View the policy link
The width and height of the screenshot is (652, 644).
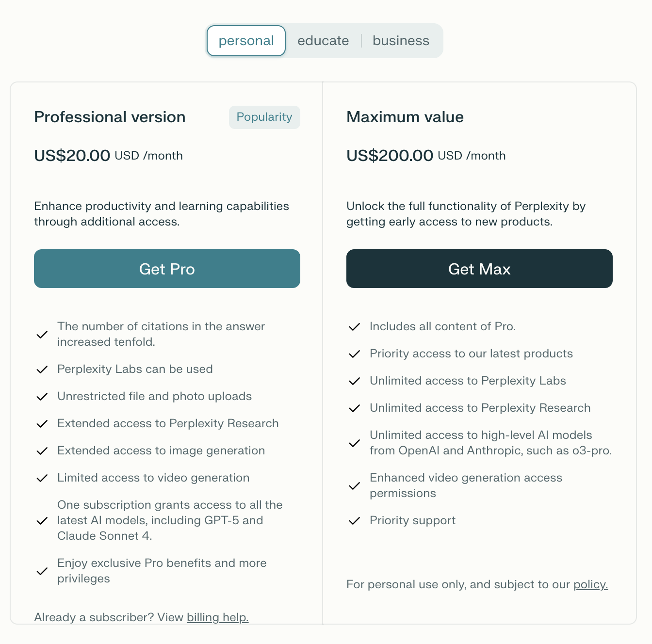pos(590,584)
